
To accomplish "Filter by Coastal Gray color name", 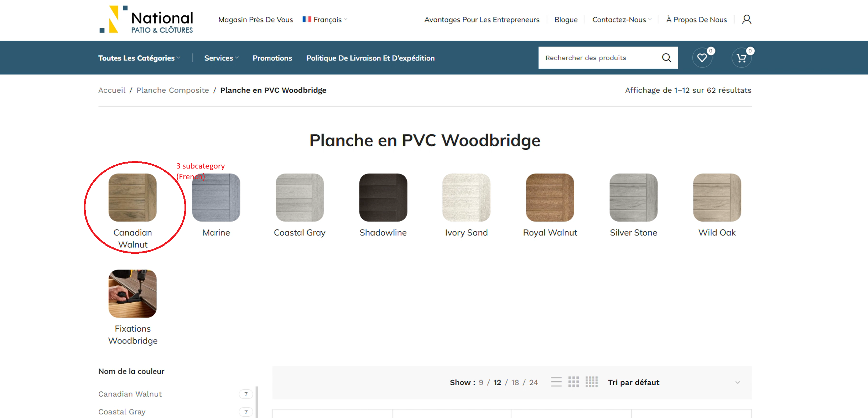I will (x=122, y=412).
